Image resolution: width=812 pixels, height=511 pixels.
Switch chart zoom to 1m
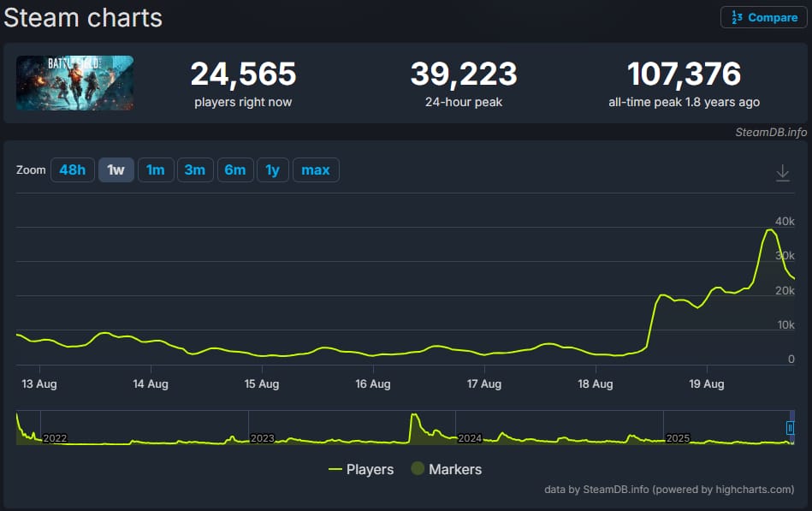coord(155,169)
